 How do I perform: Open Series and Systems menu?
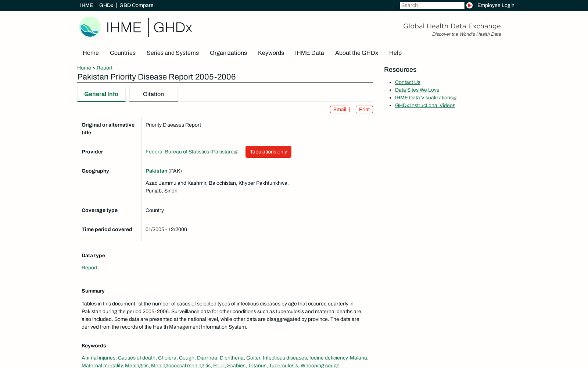(173, 53)
